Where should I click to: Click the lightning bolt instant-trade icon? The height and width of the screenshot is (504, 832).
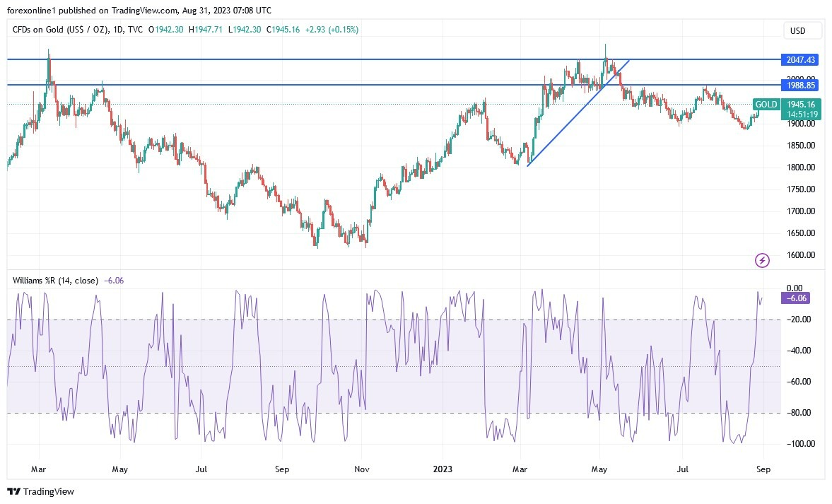click(761, 261)
